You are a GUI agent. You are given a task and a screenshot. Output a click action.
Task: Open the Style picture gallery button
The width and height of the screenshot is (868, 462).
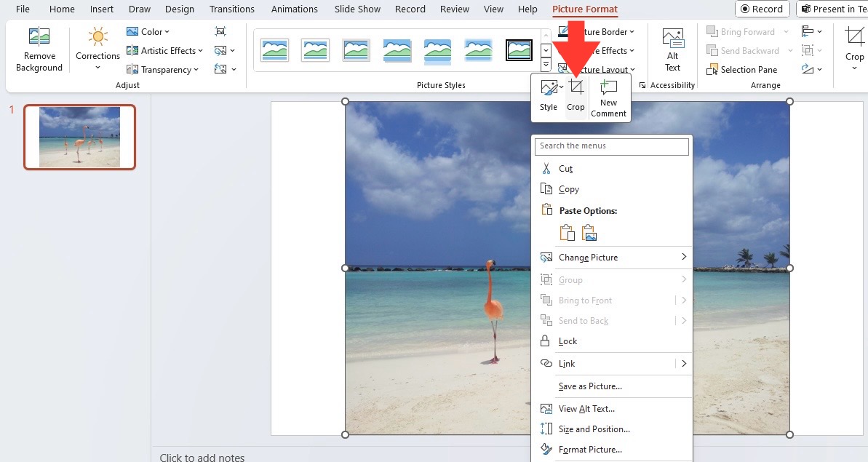tap(549, 96)
